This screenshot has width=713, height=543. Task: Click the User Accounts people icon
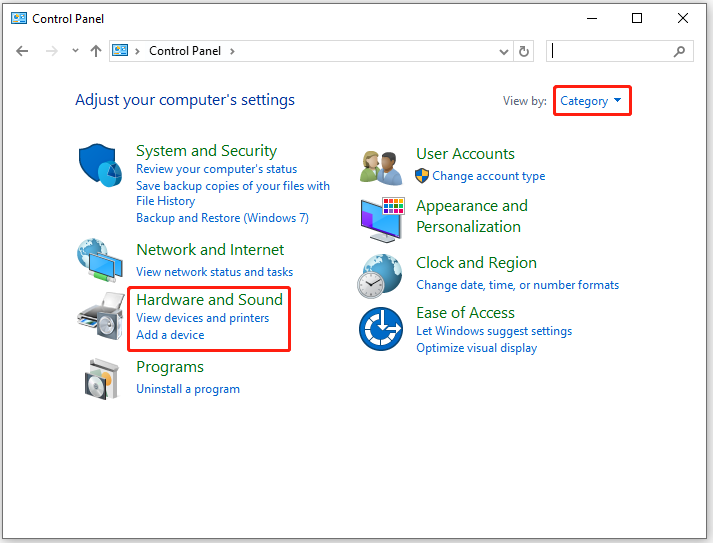tap(381, 168)
